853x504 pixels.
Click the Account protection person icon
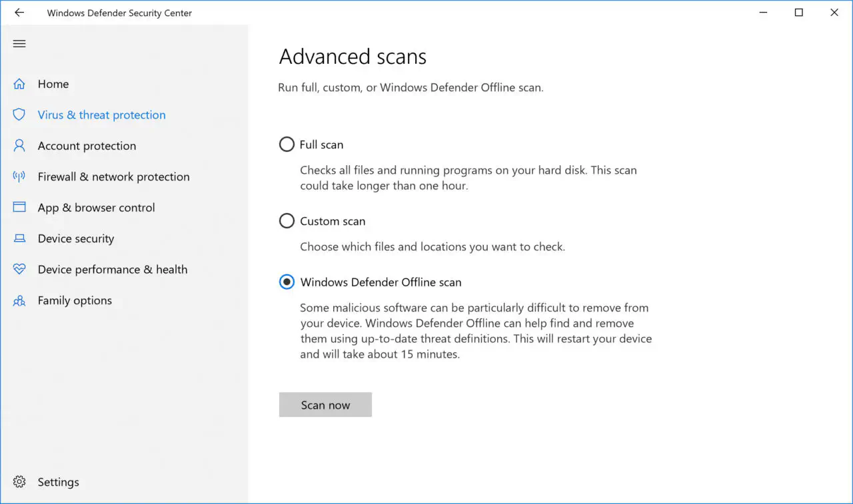tap(19, 146)
